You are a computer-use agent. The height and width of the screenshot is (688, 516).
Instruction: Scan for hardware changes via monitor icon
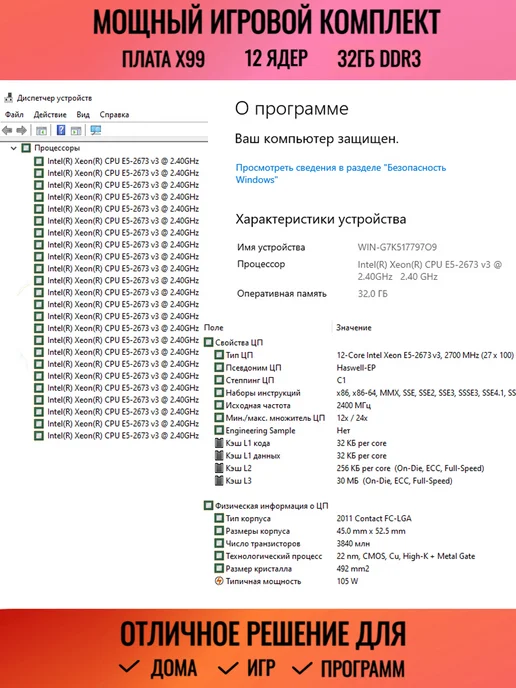[x=96, y=130]
